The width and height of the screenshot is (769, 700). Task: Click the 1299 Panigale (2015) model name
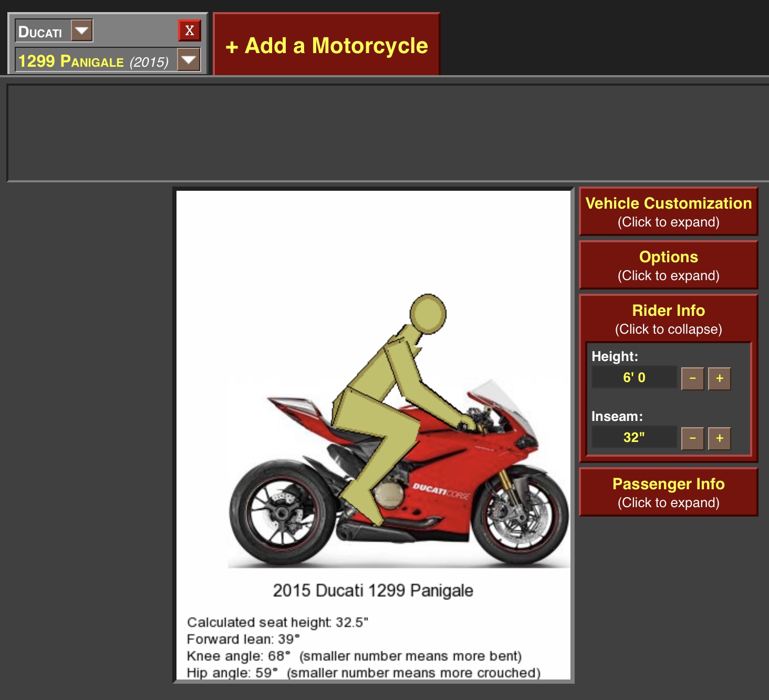93,61
